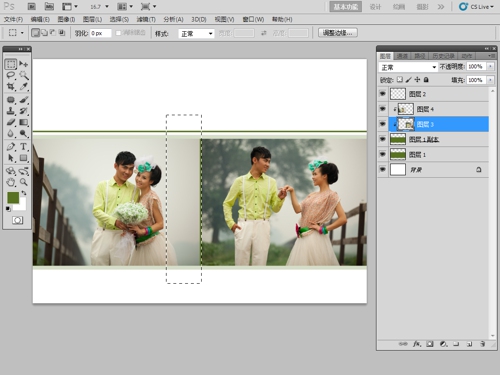Select the Hand tool
The height and width of the screenshot is (375, 500).
[11, 182]
